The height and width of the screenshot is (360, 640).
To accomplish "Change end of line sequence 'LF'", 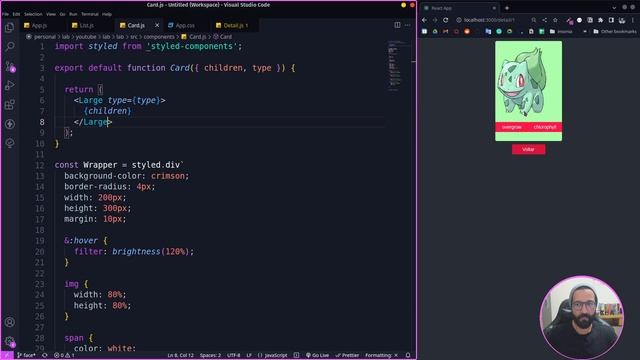I will pyautogui.click(x=249, y=356).
